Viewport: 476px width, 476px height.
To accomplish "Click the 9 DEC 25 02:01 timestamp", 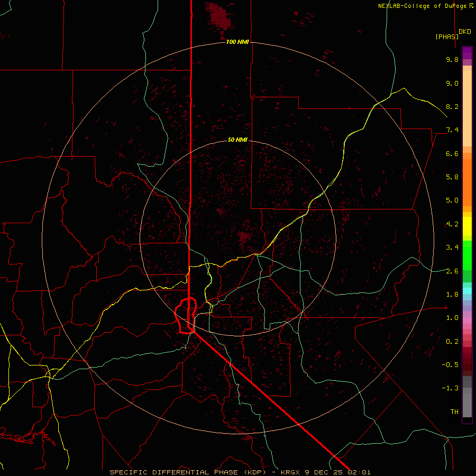I will click(x=337, y=472).
